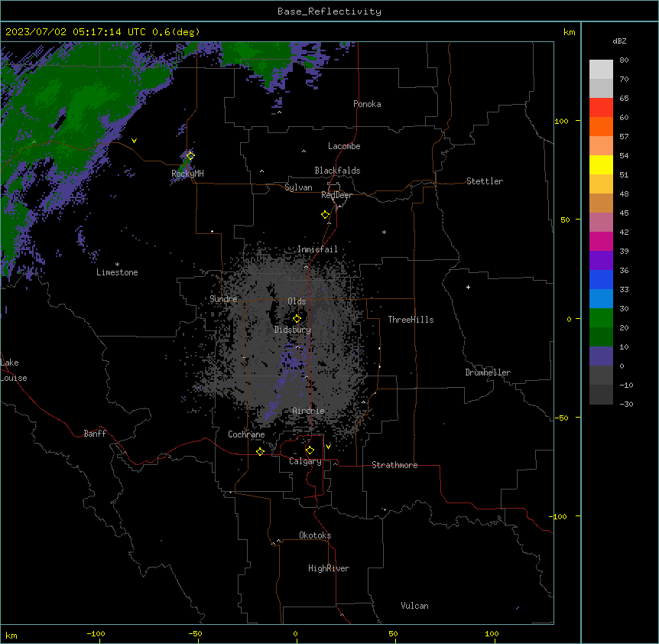Click the Stettler town label
659x644 pixels.
coord(484,181)
